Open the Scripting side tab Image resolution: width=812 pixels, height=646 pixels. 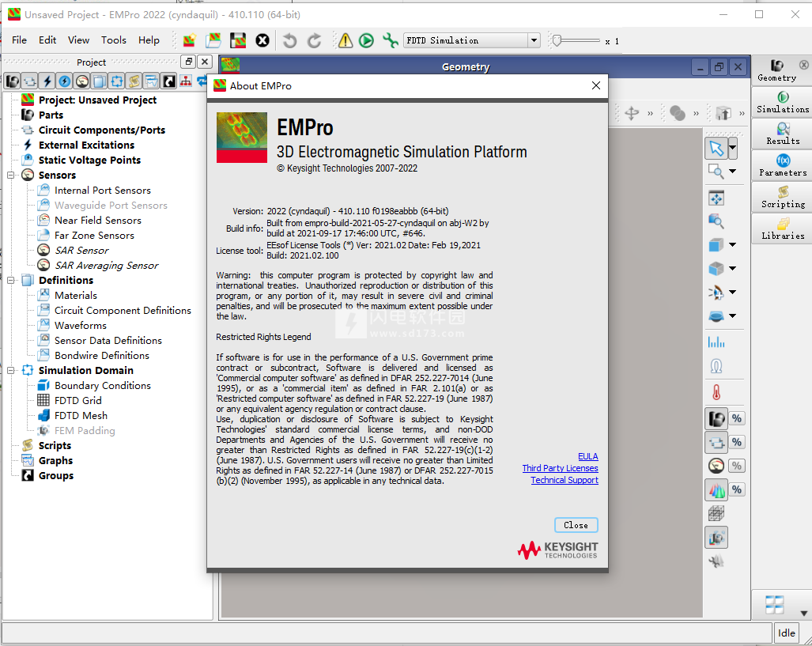(783, 197)
